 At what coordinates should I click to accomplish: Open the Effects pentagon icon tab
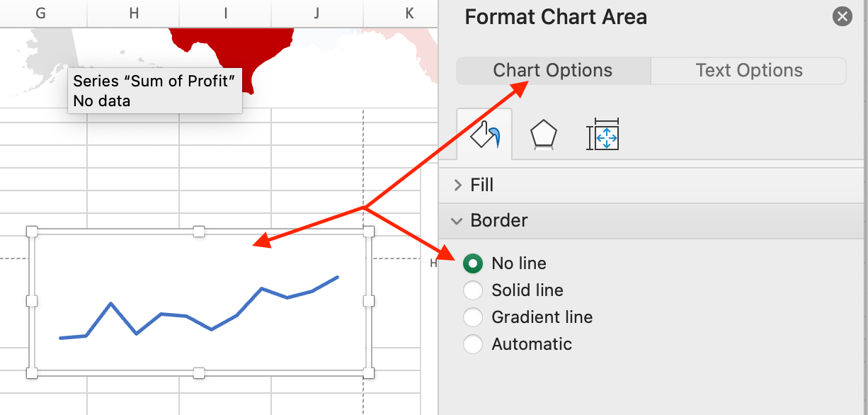tap(544, 135)
